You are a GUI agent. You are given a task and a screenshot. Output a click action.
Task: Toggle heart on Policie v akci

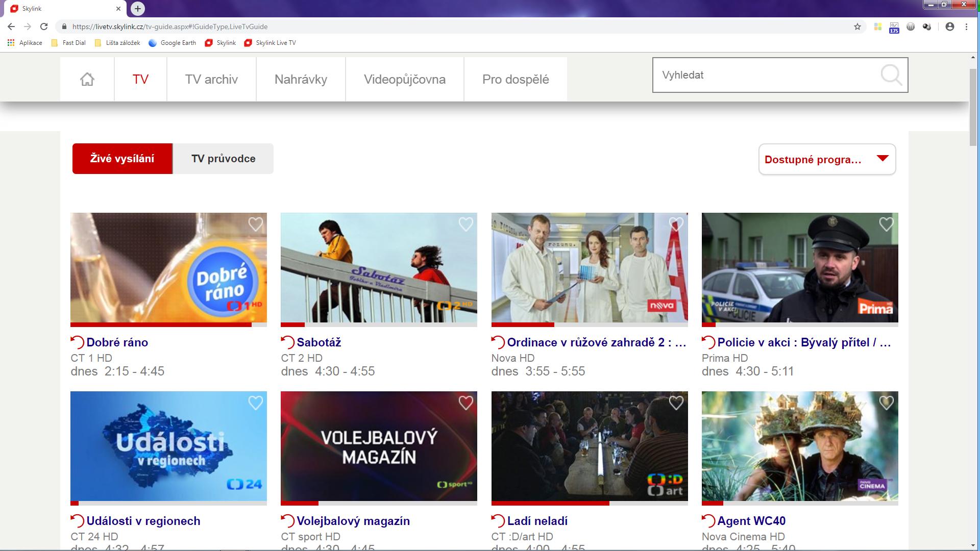(887, 224)
